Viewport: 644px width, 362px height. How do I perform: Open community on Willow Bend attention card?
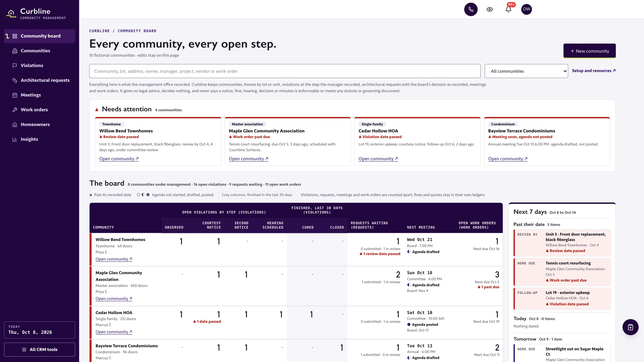[119, 159]
